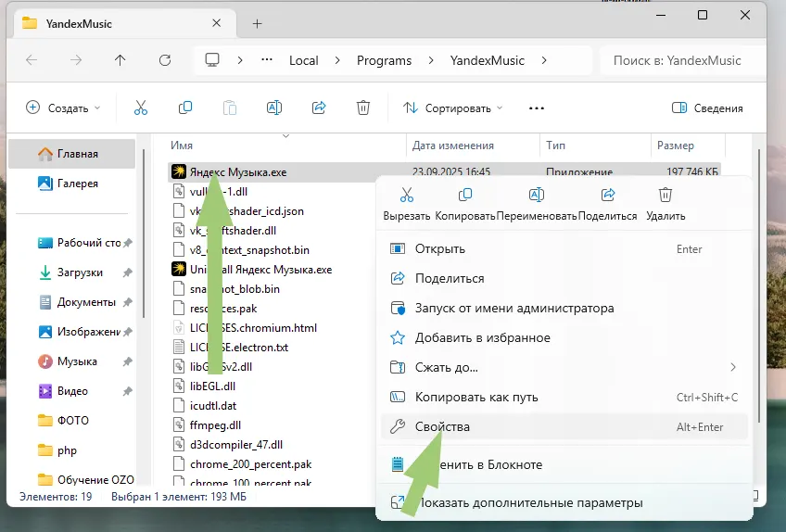Image resolution: width=786 pixels, height=532 pixels.
Task: Open the three-dots more options menu
Action: pos(536,108)
